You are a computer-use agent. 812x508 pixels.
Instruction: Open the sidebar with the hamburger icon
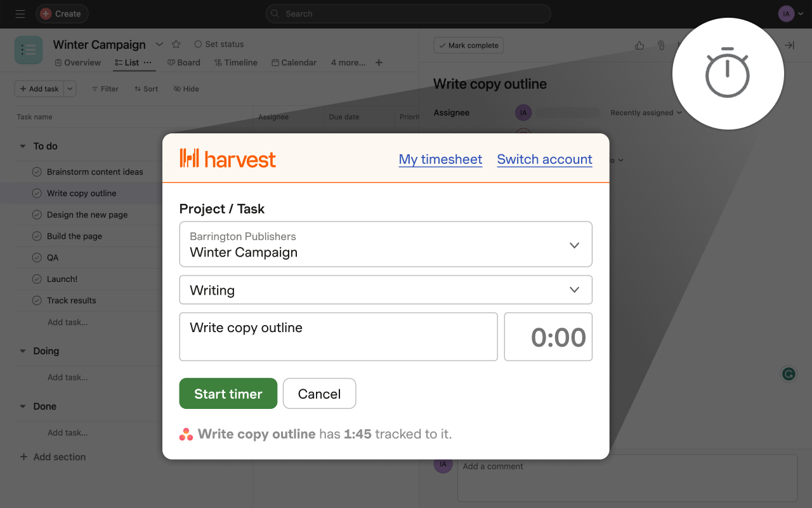coord(20,13)
